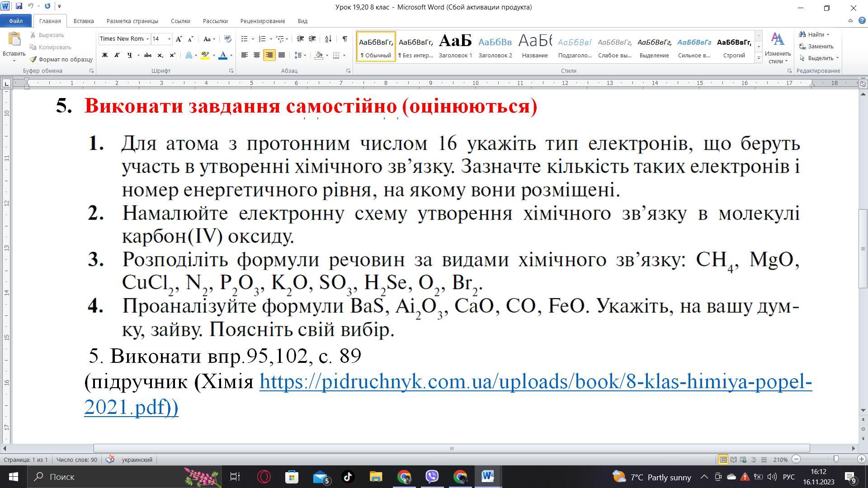The width and height of the screenshot is (868, 488).
Task: Expand the styles gallery
Action: point(759,58)
